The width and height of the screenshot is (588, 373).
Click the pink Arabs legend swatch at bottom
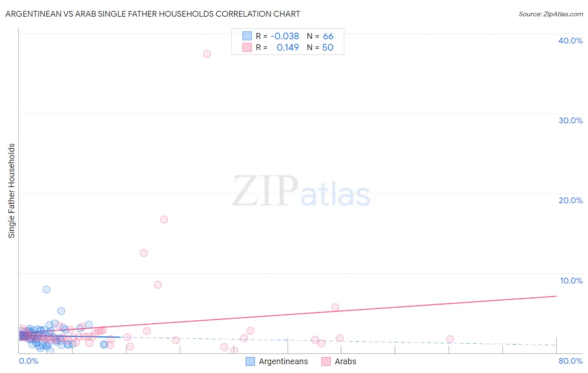pyautogui.click(x=326, y=361)
